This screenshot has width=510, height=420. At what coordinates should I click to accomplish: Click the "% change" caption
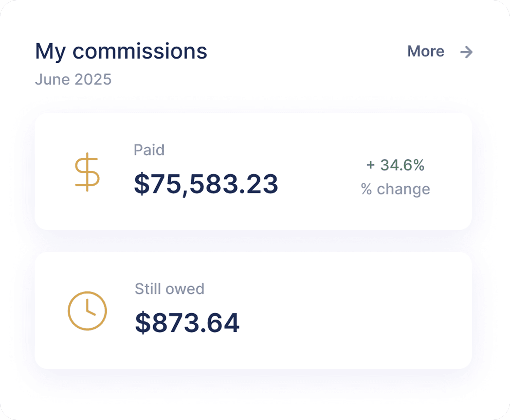[395, 189]
